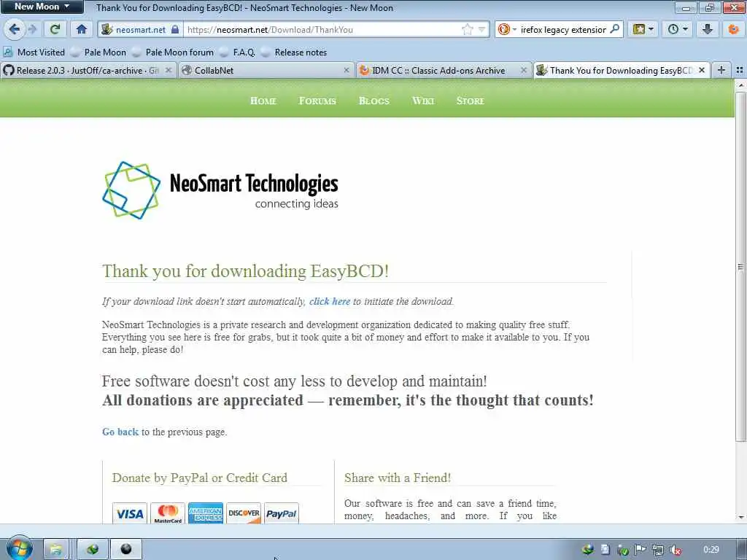This screenshot has height=560, width=747.
Task: Show all tabs list button
Action: point(740,71)
